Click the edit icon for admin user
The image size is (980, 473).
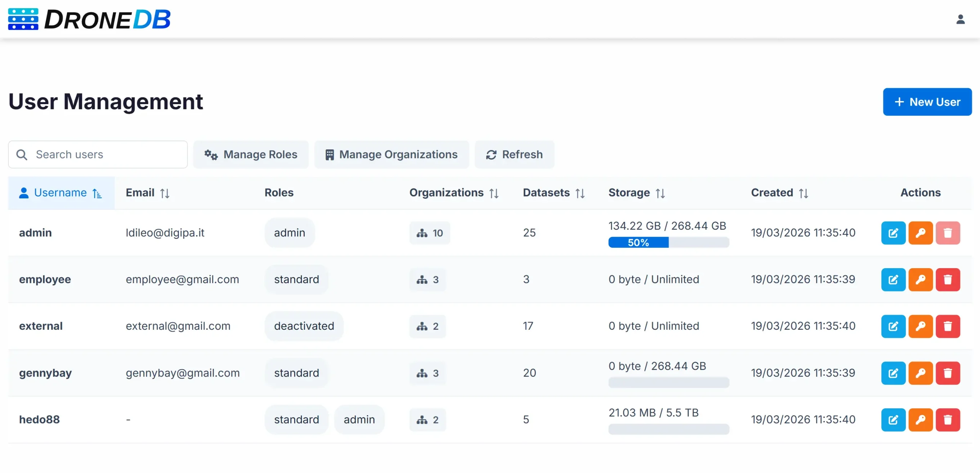pos(893,233)
